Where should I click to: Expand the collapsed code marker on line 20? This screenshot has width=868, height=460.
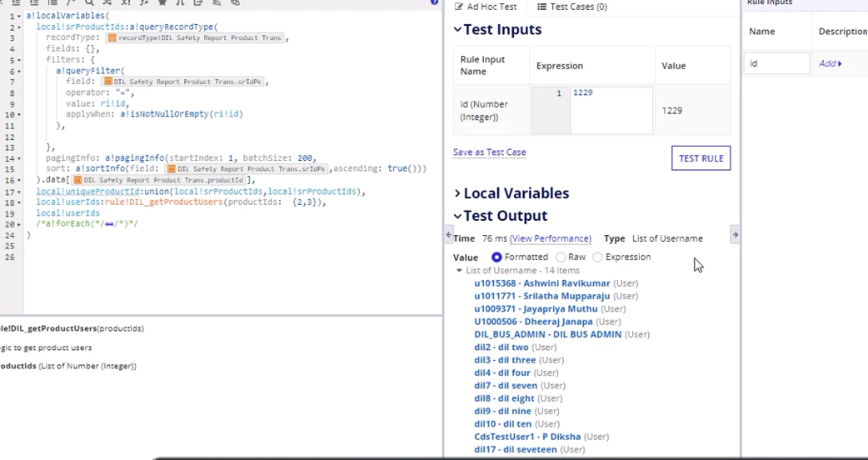pos(109,223)
